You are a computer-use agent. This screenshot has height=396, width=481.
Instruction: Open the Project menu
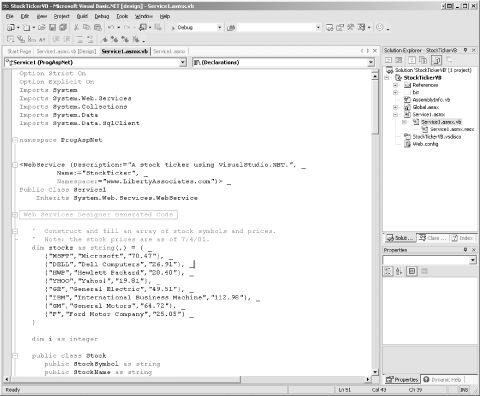(62, 16)
